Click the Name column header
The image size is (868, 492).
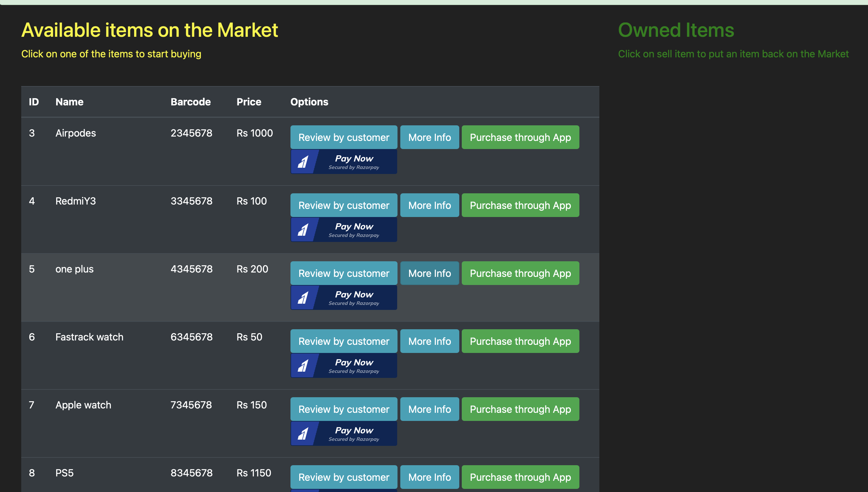pyautogui.click(x=69, y=102)
